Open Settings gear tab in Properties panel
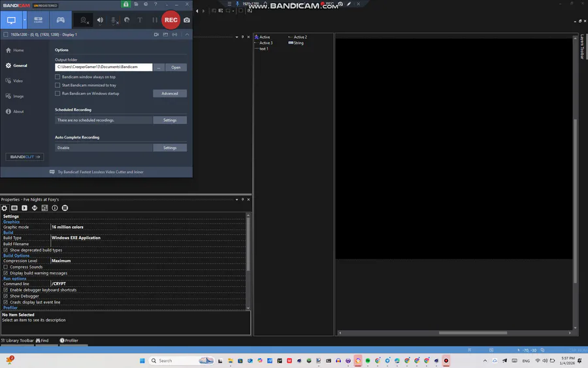Image resolution: width=588 pixels, height=368 pixels. coord(5,209)
